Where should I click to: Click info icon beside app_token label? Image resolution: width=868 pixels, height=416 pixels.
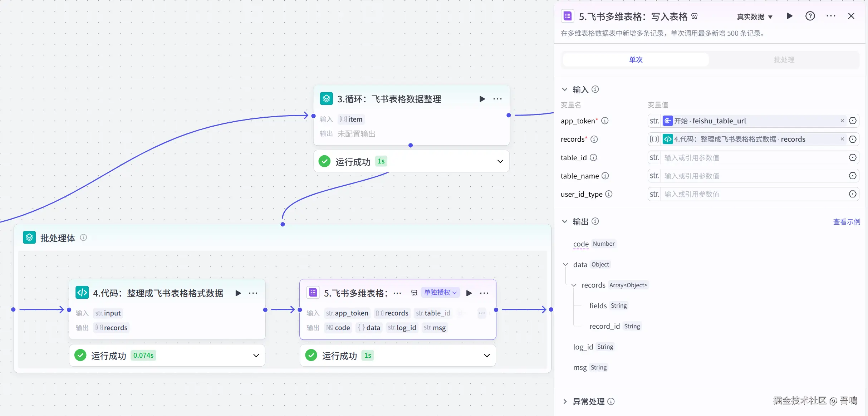(605, 121)
